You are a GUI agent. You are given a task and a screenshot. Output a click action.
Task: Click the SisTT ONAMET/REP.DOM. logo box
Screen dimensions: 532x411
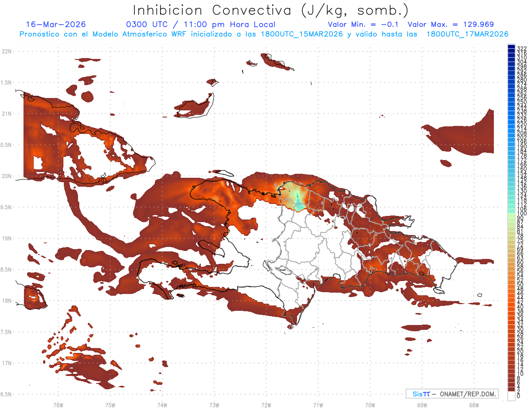tap(452, 394)
